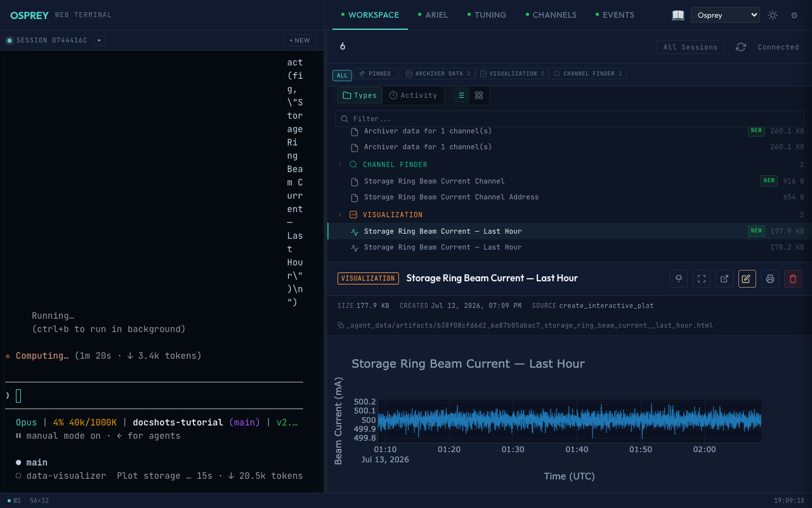This screenshot has height=508, width=812.
Task: Switch to the WORKSPACE tab
Action: [370, 15]
